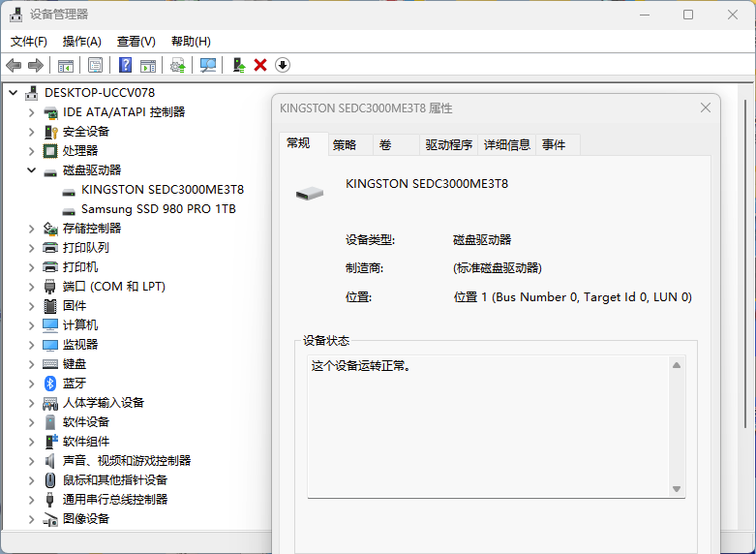The height and width of the screenshot is (554, 756).
Task: Click the Device Manager title bar icon
Action: [x=16, y=15]
